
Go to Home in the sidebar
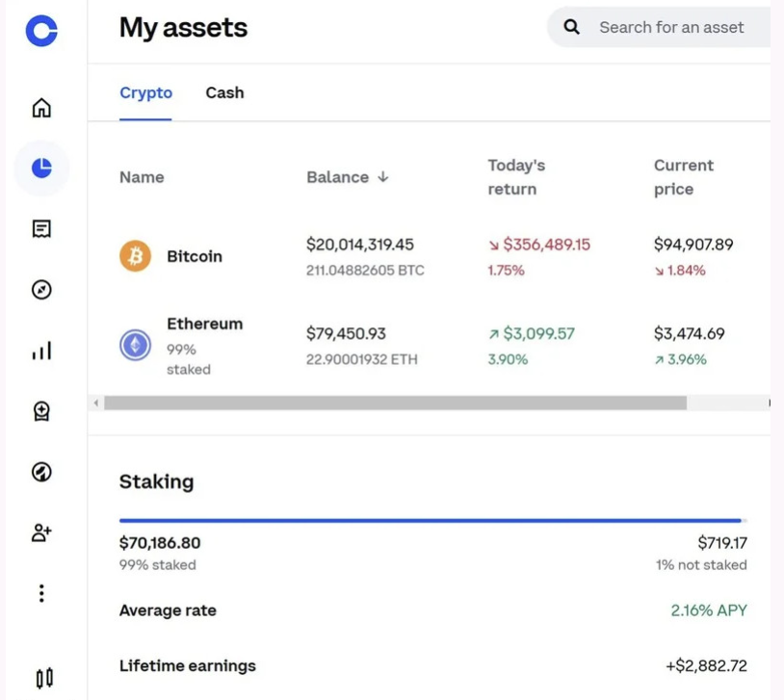pos(41,107)
